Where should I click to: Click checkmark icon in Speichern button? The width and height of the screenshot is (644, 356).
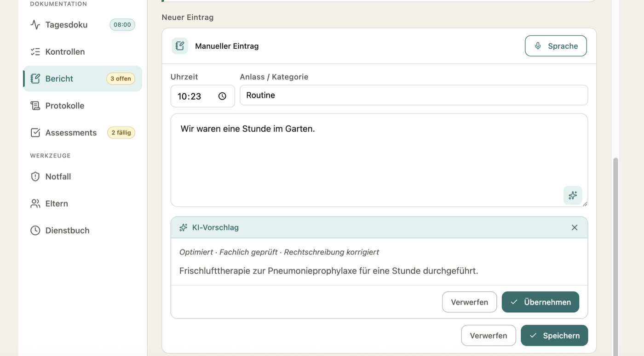pyautogui.click(x=533, y=335)
